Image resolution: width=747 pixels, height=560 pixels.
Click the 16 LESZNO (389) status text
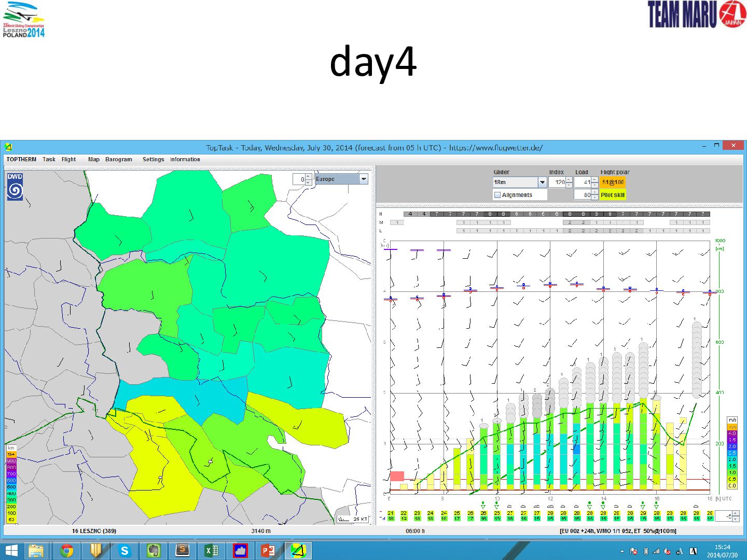point(94,531)
